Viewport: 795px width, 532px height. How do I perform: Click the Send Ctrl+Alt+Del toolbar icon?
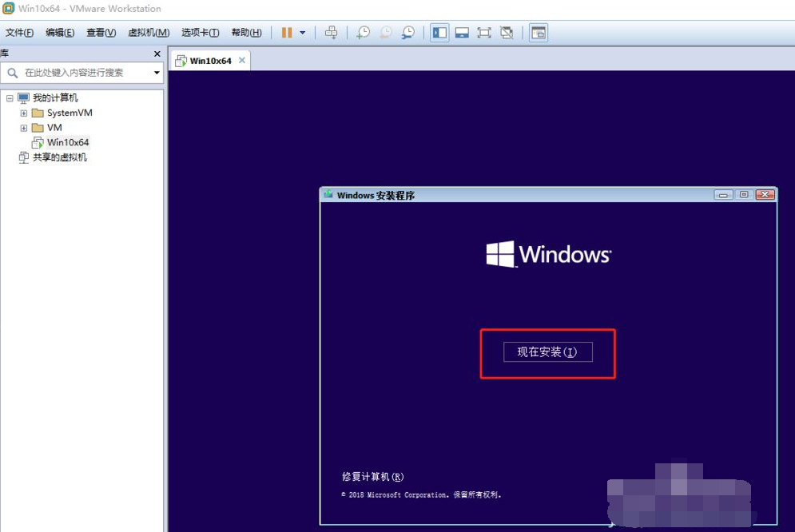pos(331,33)
